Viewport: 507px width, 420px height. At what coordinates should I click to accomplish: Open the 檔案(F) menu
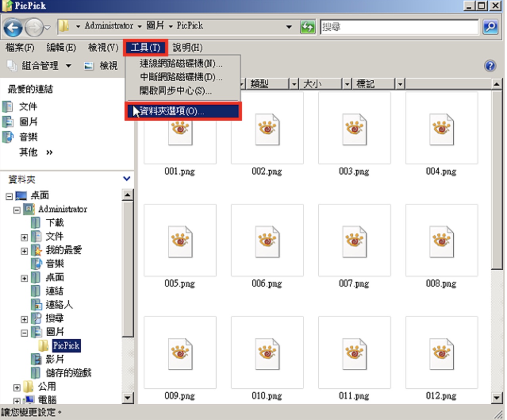pyautogui.click(x=20, y=48)
